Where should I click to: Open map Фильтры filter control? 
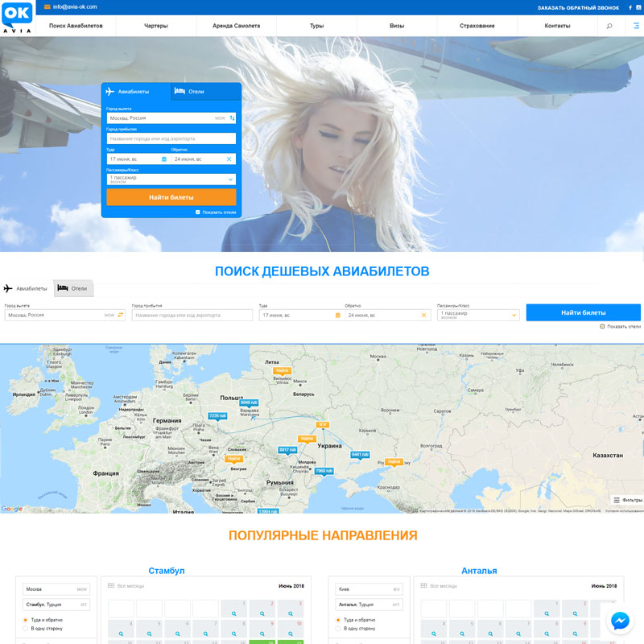(x=628, y=500)
